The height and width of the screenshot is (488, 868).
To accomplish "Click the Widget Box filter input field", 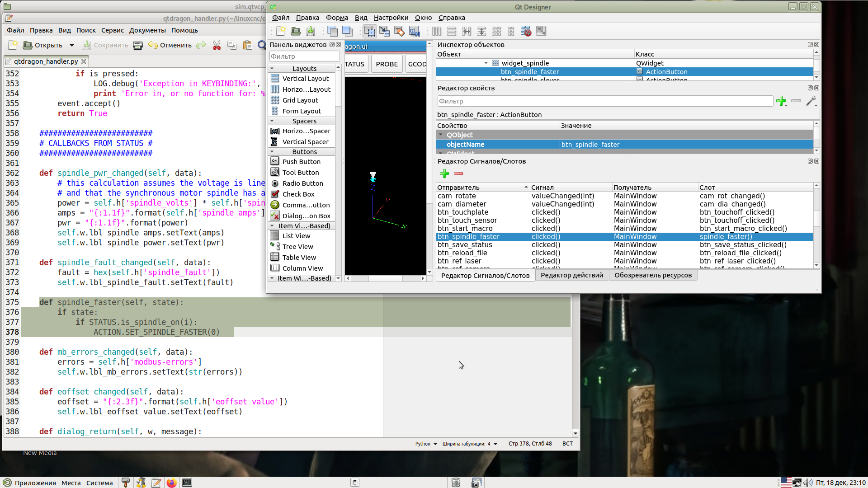I will tap(304, 56).
